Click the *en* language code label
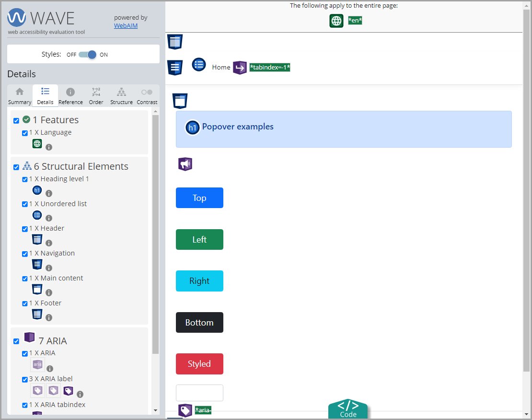Image resolution: width=532 pixels, height=420 pixels. 355,20
